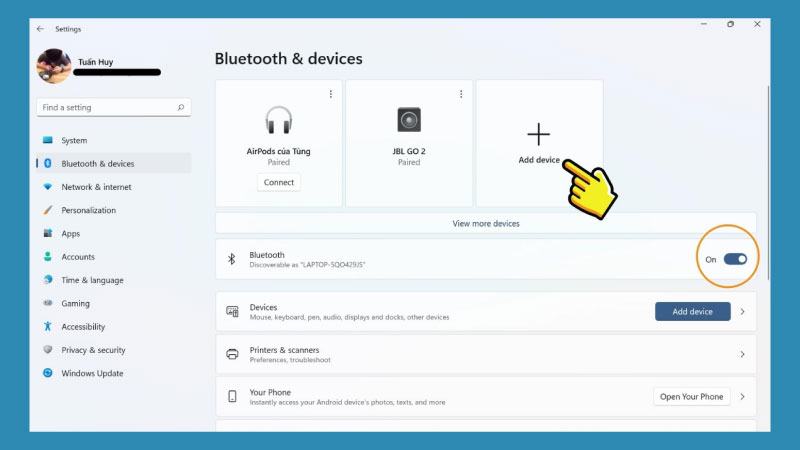Click the Network wifi icon
Image resolution: width=800 pixels, height=450 pixels.
(47, 187)
